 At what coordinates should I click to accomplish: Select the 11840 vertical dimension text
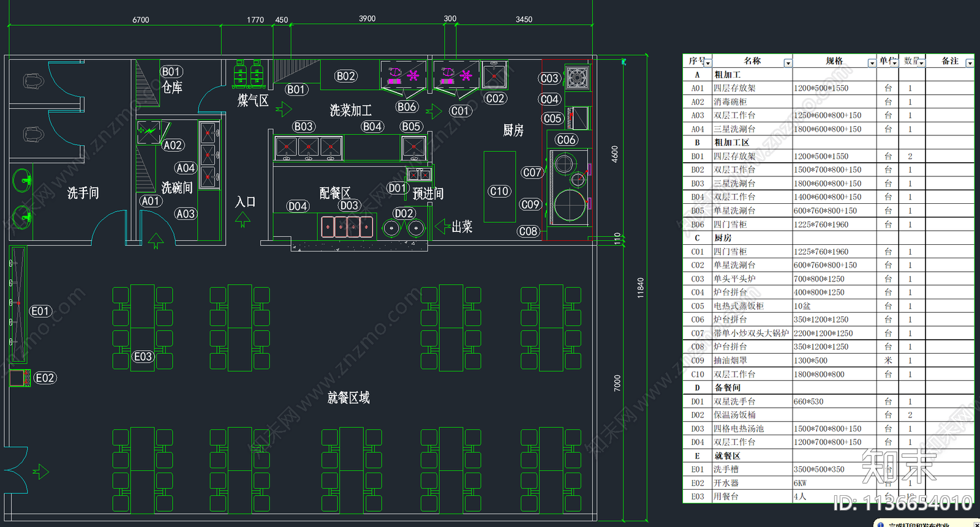click(x=641, y=288)
